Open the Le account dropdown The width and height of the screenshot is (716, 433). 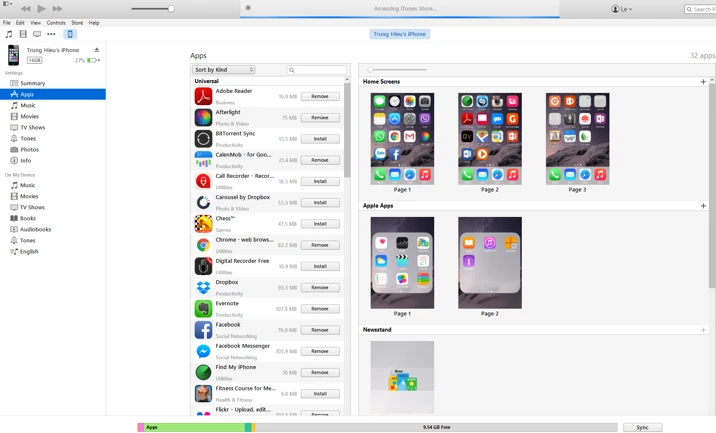(621, 9)
